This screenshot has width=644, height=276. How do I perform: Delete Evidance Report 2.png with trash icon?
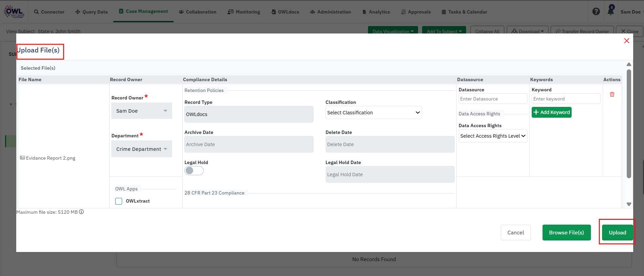(612, 94)
